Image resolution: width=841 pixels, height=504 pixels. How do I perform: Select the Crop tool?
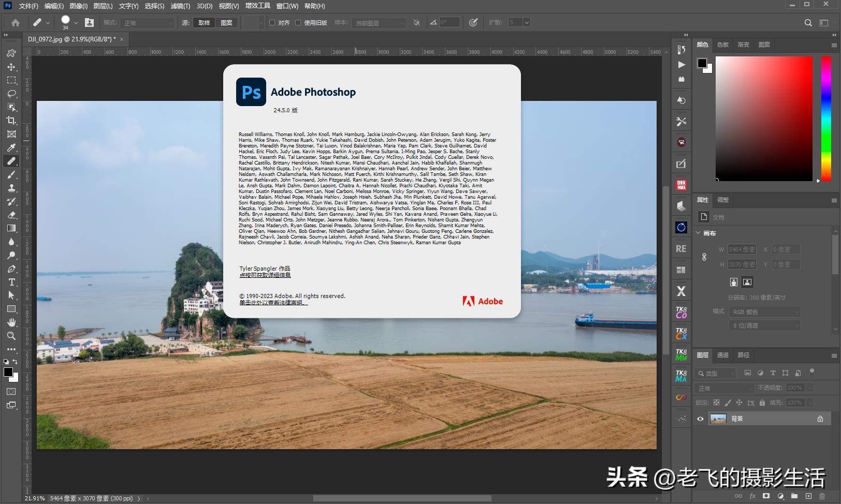[11, 121]
